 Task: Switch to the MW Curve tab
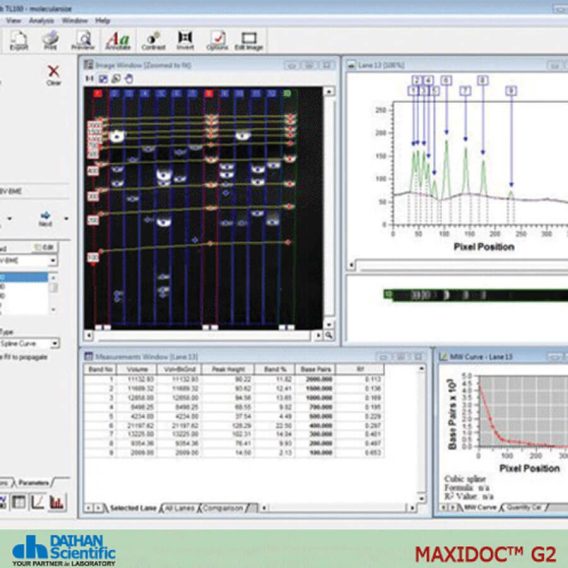[x=480, y=507]
